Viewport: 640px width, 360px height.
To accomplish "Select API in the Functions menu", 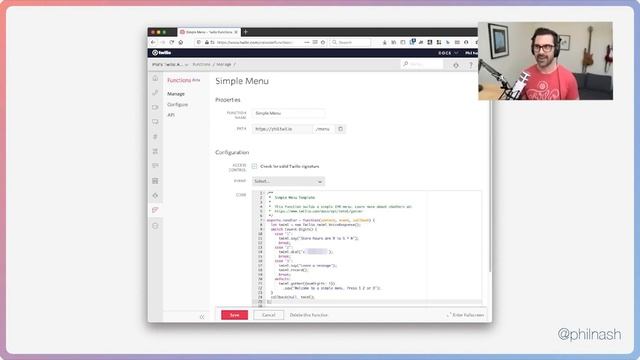I will tap(171, 115).
